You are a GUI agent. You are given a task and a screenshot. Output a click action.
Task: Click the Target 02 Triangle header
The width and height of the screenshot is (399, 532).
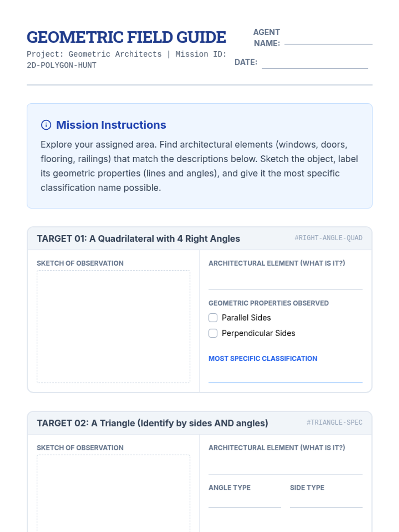152,423
